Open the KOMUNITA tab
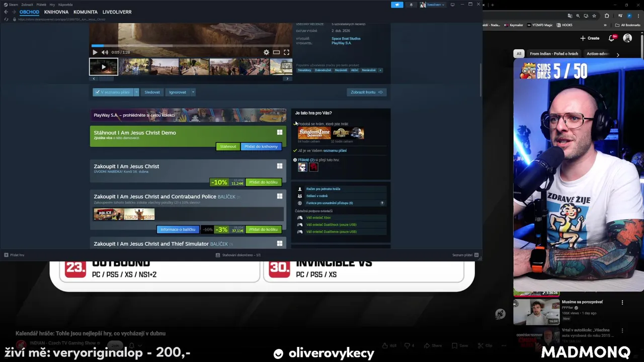The image size is (644, 362). pos(86,12)
